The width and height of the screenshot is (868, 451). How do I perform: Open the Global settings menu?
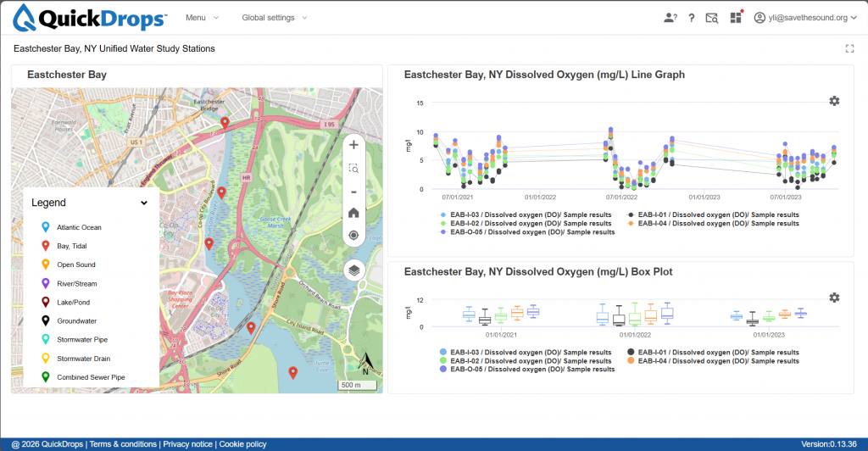pyautogui.click(x=274, y=18)
